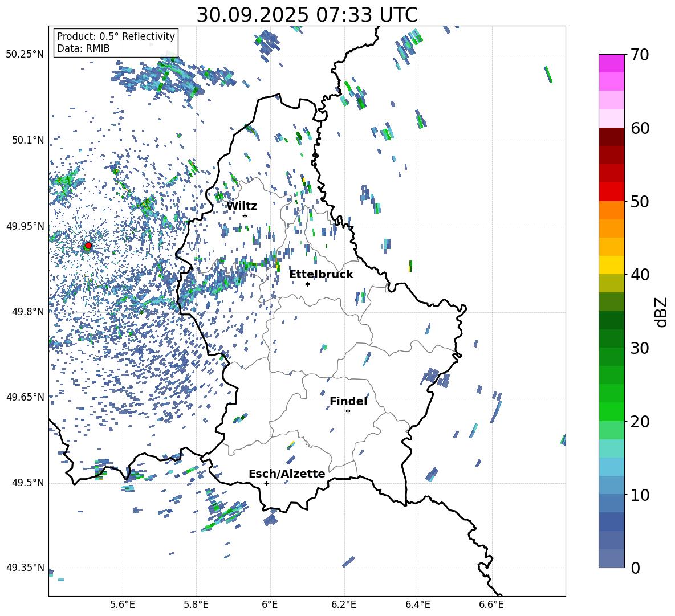Select the Wiltz city label
675x616 pixels.
click(242, 206)
